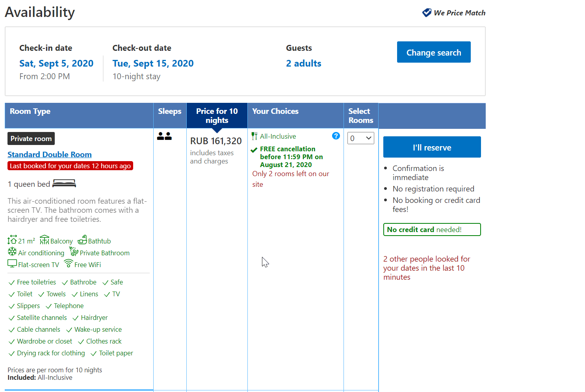This screenshot has width=585, height=392.
Task: Open the Standard Double Room link
Action: click(50, 154)
